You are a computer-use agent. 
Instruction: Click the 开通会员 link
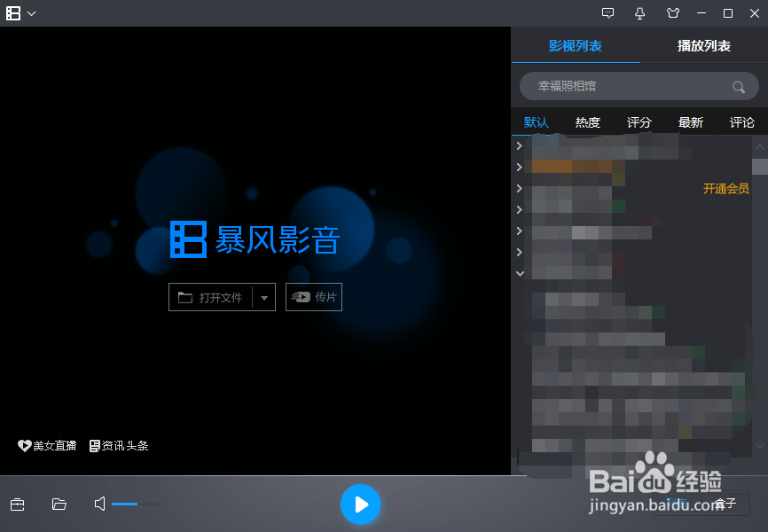[x=726, y=189]
